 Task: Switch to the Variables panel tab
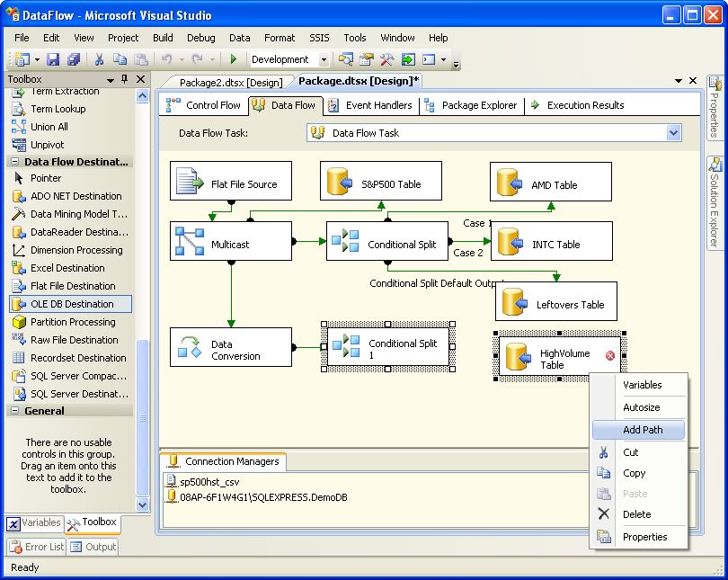[x=34, y=522]
